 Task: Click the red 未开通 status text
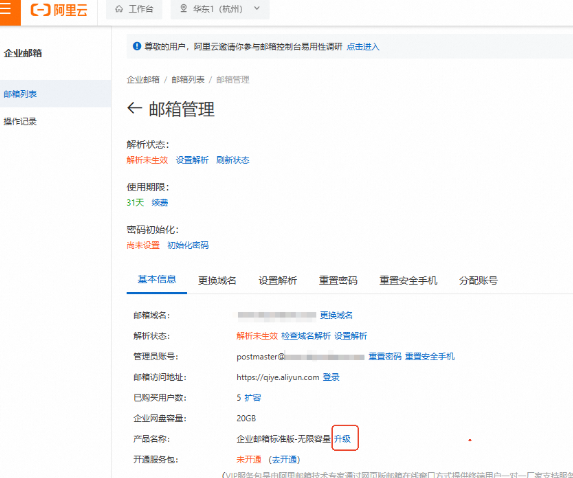[x=249, y=459]
